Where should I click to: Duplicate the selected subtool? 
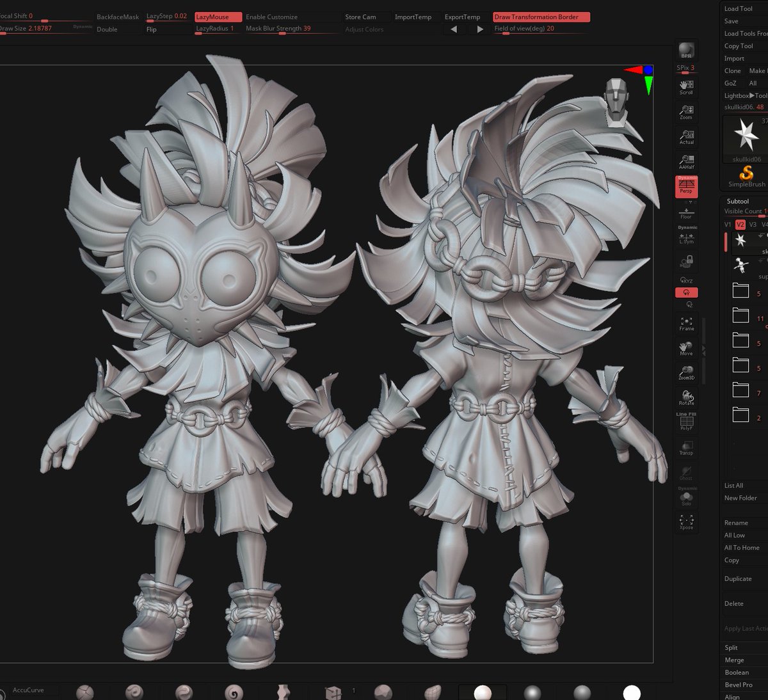click(x=738, y=579)
